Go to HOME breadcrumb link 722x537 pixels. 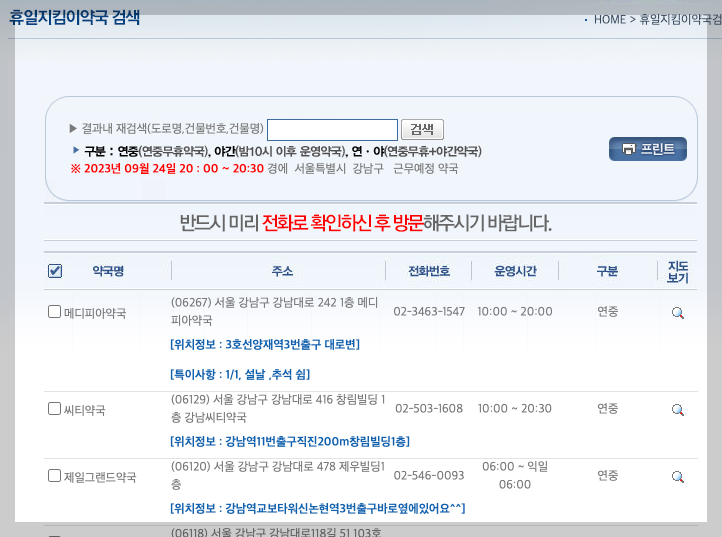coord(610,19)
